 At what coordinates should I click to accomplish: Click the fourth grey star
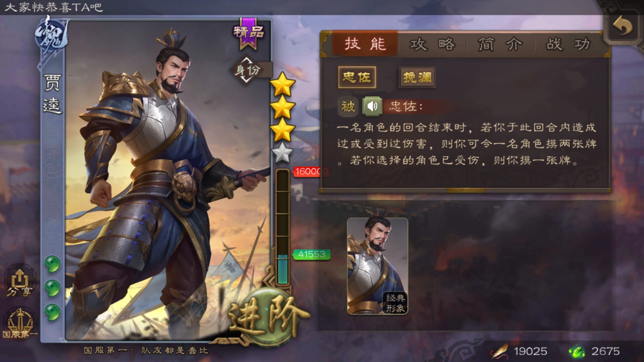point(282,153)
